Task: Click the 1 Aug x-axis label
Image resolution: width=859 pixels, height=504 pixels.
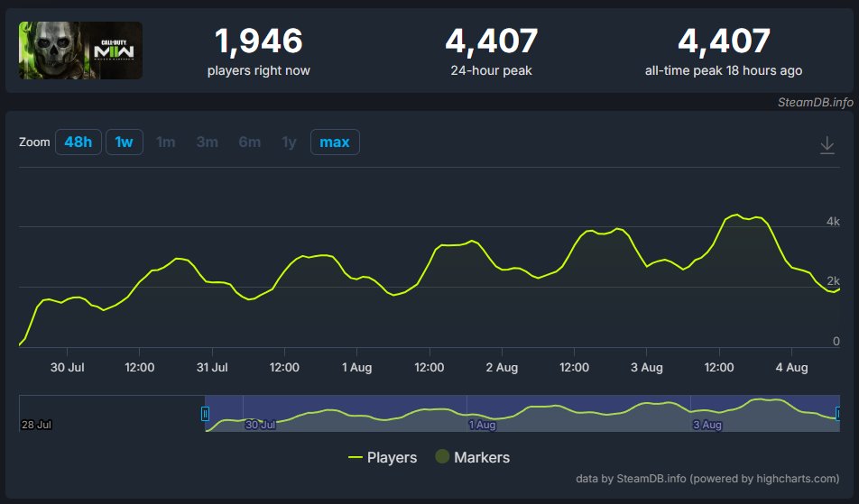Action: point(356,368)
